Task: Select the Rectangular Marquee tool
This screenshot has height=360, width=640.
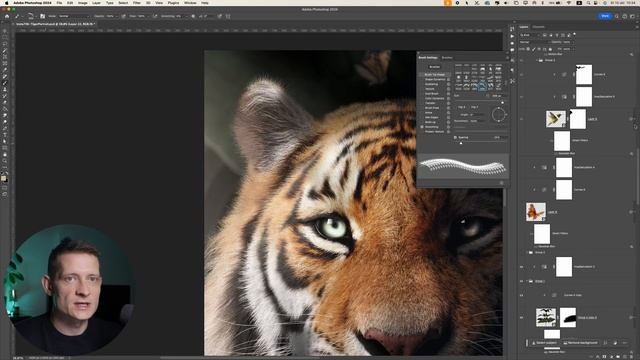Action: 5,38
